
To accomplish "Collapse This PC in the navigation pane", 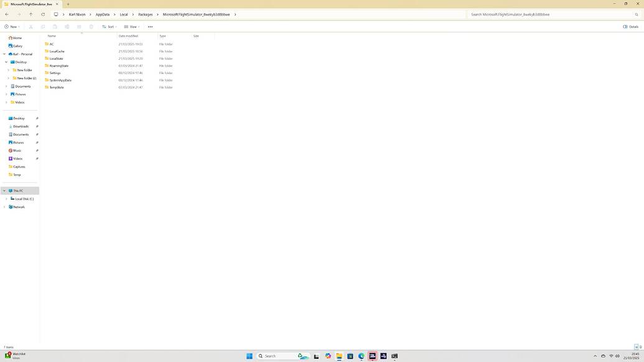I will click(4, 190).
